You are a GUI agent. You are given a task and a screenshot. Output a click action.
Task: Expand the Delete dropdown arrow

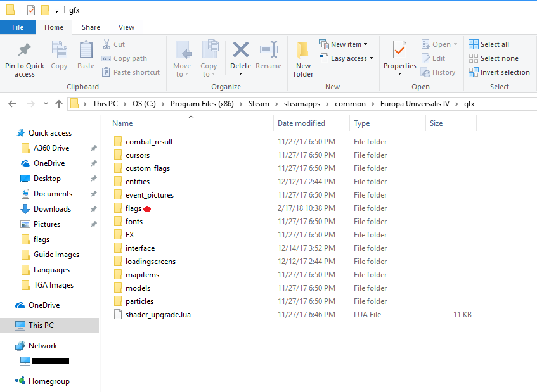tap(240, 74)
